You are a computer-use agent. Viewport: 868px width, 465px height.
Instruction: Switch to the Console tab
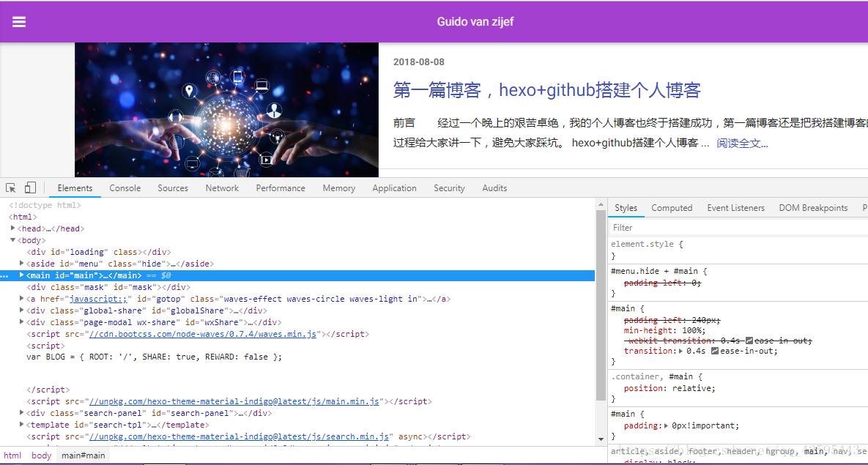coord(125,188)
